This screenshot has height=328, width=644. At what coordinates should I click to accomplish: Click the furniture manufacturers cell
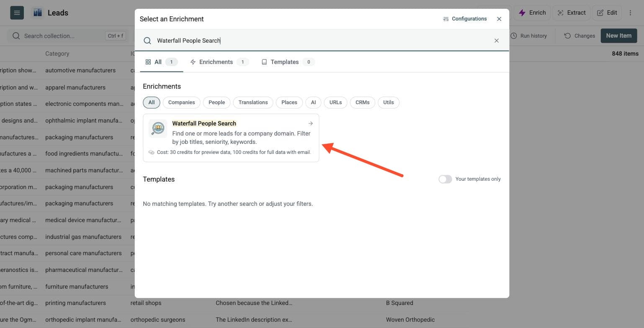[77, 287]
